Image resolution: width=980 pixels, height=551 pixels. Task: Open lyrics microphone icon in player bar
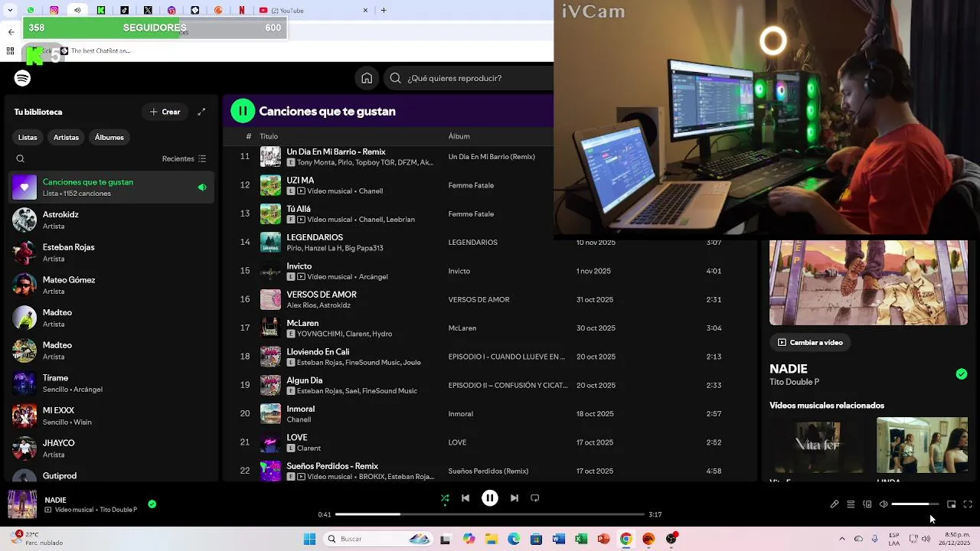click(x=835, y=504)
